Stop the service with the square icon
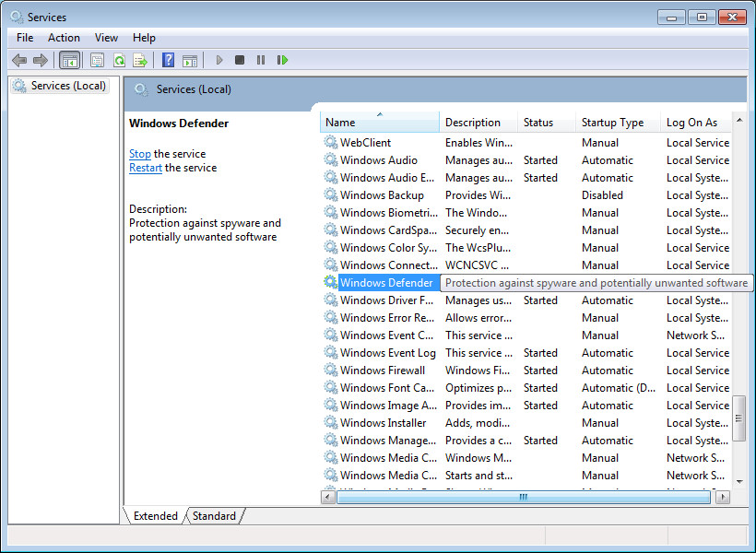 click(x=240, y=59)
